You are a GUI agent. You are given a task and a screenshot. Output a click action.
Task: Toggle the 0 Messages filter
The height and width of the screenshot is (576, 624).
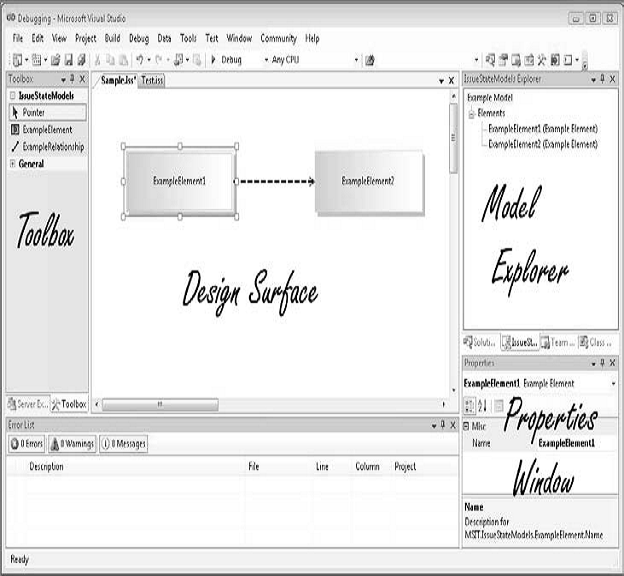[124, 443]
